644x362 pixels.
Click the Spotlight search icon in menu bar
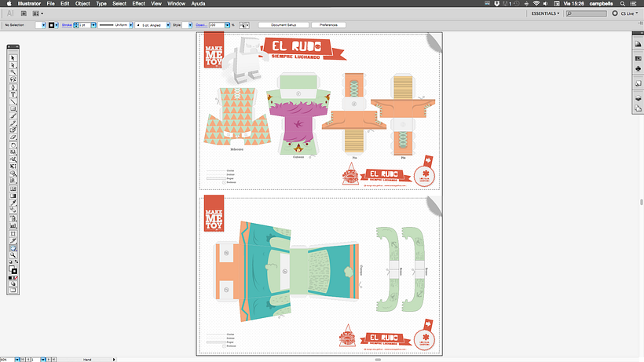point(623,4)
